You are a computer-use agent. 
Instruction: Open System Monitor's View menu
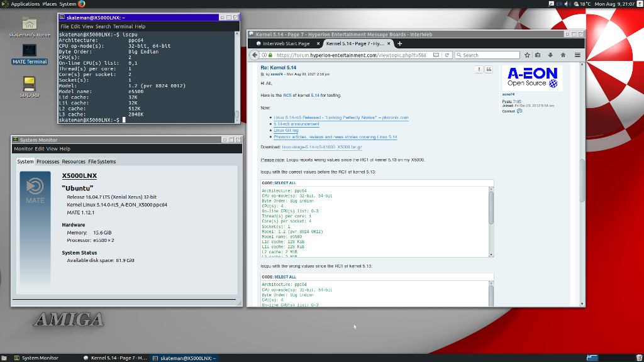pos(52,148)
